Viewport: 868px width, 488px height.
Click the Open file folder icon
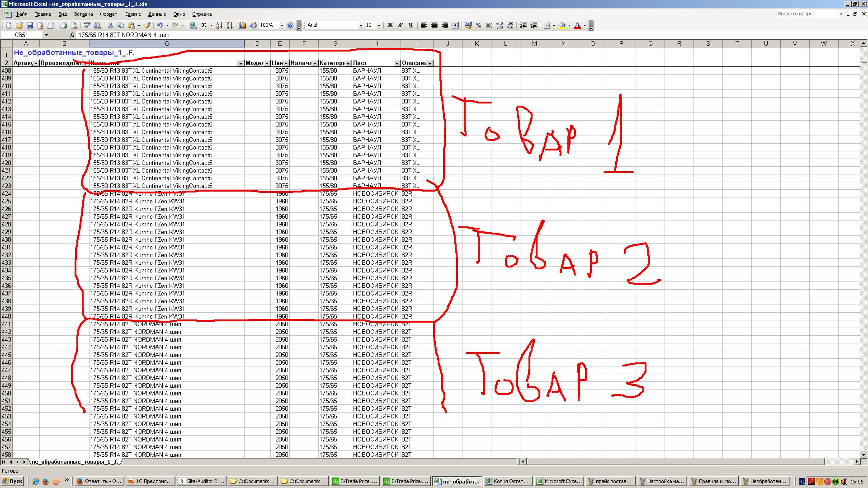[19, 25]
